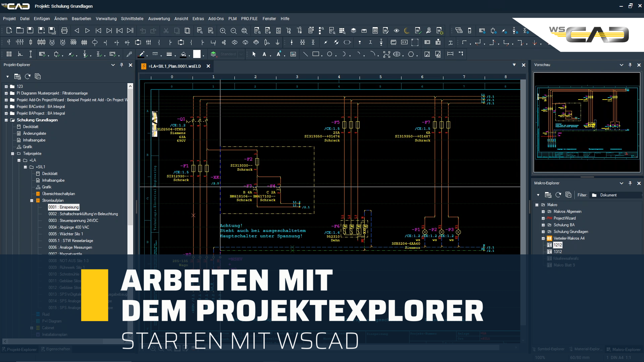Viewport: 644px width, 362px height.
Task: Collapse the Stromlaufplan tree node
Action: pyautogui.click(x=32, y=200)
